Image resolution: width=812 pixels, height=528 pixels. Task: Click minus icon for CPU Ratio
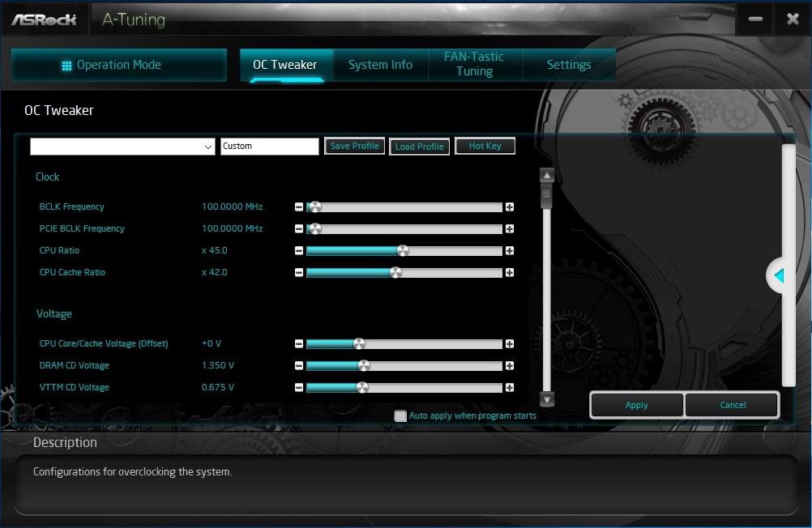coord(299,250)
